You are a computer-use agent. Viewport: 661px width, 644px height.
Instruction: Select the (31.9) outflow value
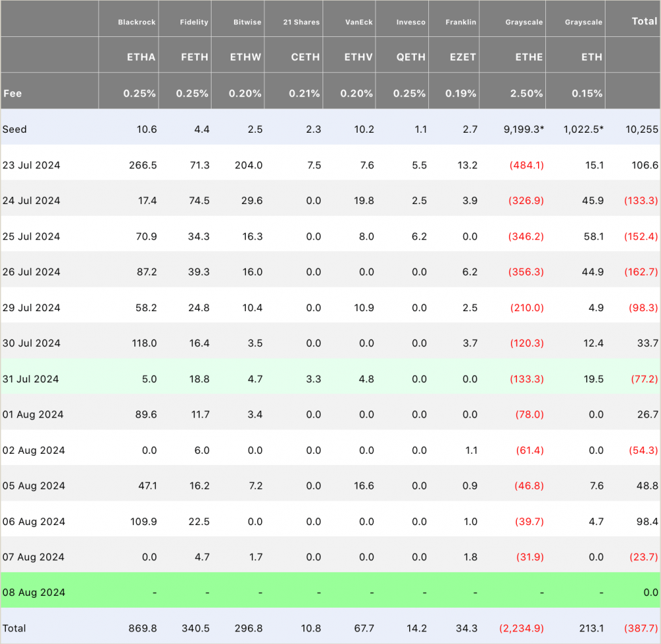coord(530,557)
